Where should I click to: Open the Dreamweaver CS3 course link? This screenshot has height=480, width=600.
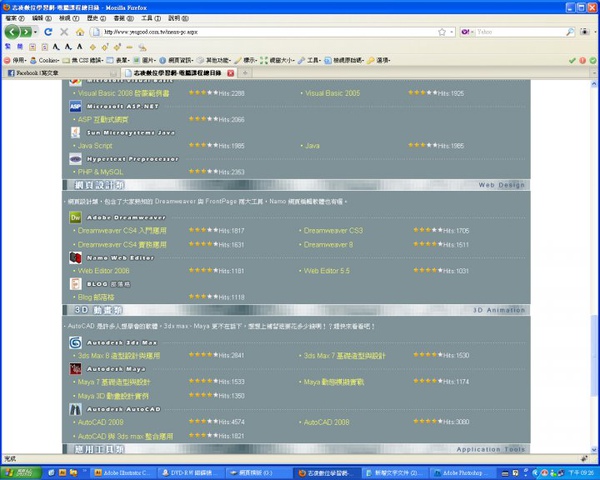coord(333,230)
